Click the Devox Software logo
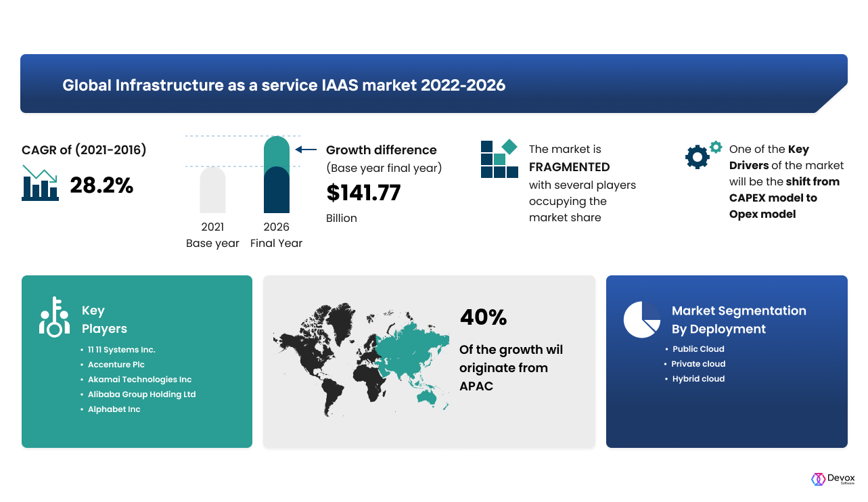This screenshot has height=502, width=868. point(833,478)
